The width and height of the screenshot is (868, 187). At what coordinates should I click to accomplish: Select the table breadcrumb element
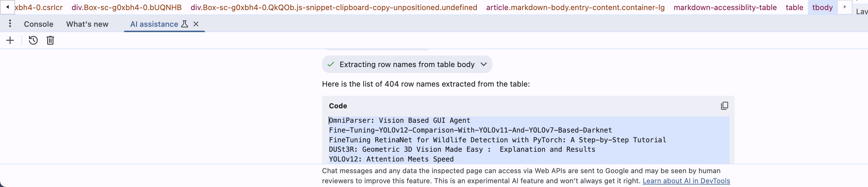coord(794,8)
